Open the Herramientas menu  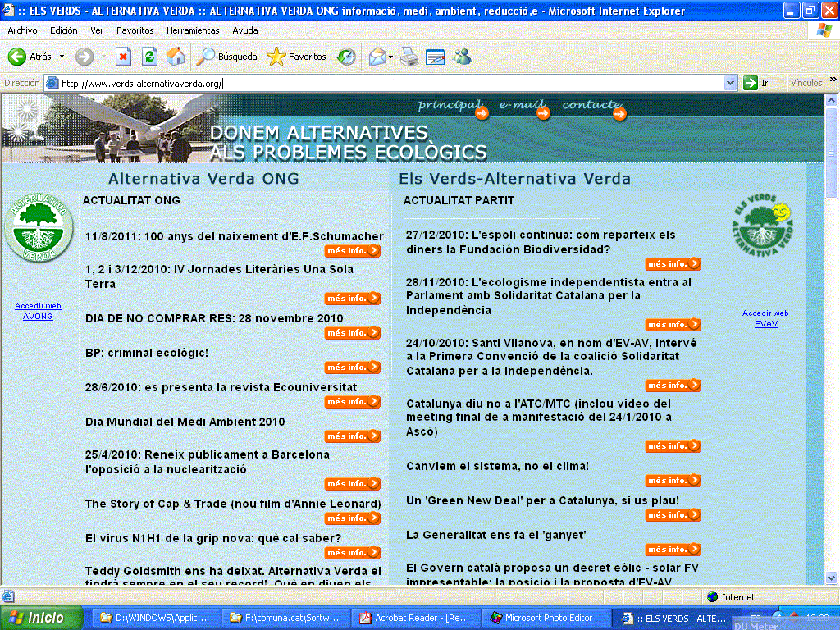193,30
